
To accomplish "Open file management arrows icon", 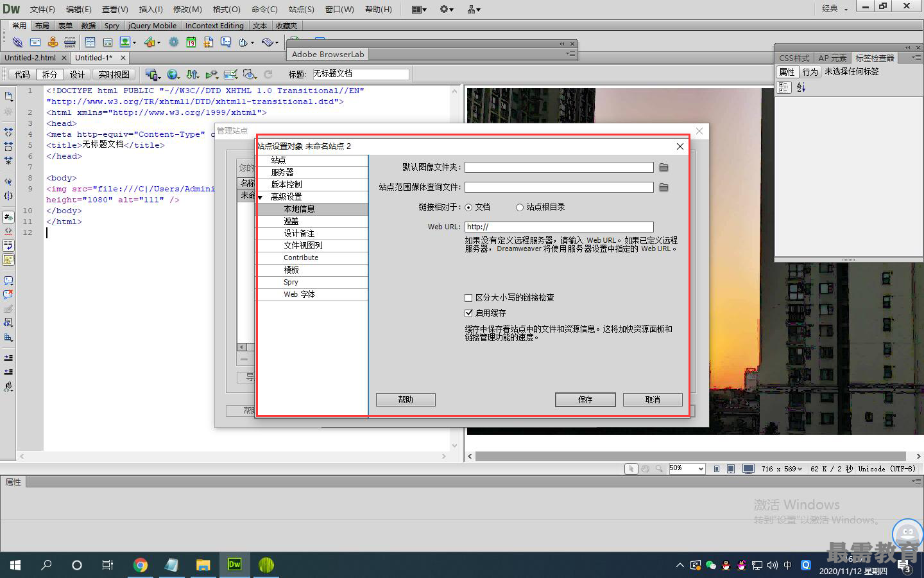I will point(192,74).
